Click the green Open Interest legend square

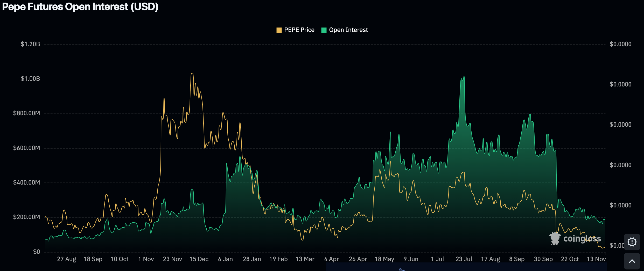click(x=324, y=30)
